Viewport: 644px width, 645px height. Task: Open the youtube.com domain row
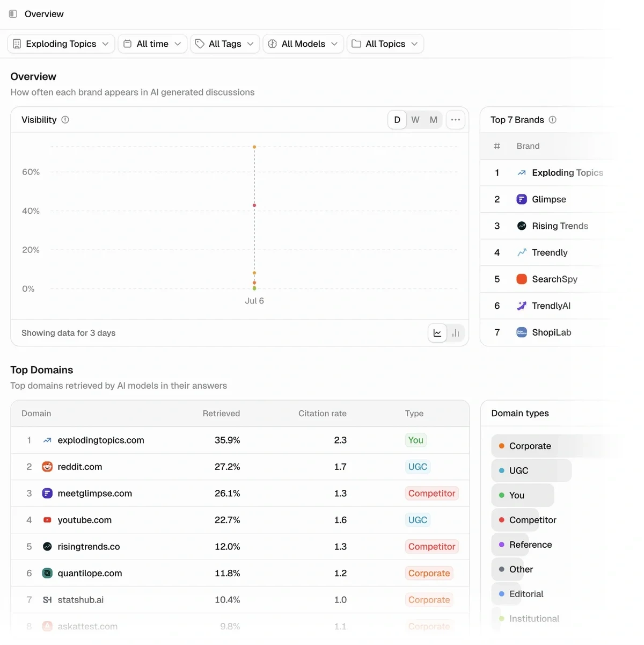[240, 520]
